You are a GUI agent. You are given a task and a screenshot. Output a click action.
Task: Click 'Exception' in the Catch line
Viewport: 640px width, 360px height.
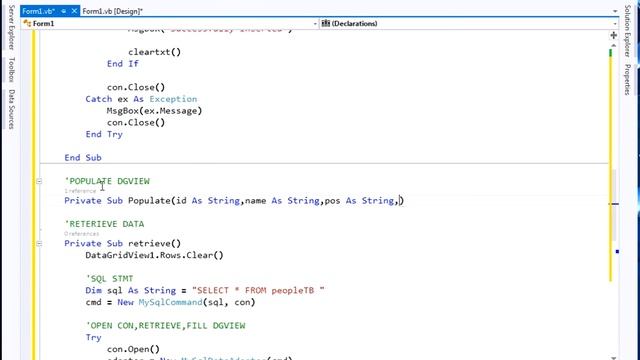click(x=173, y=99)
